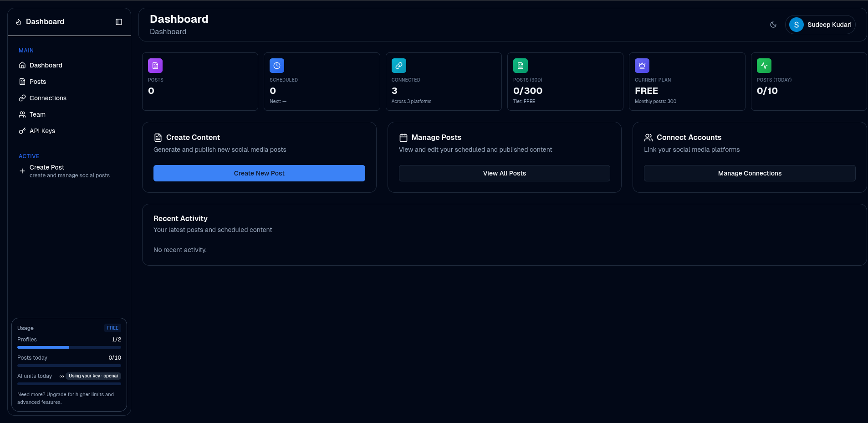Viewport: 868px width, 423px height.
Task: Open Posts in the sidebar
Action: [38, 82]
